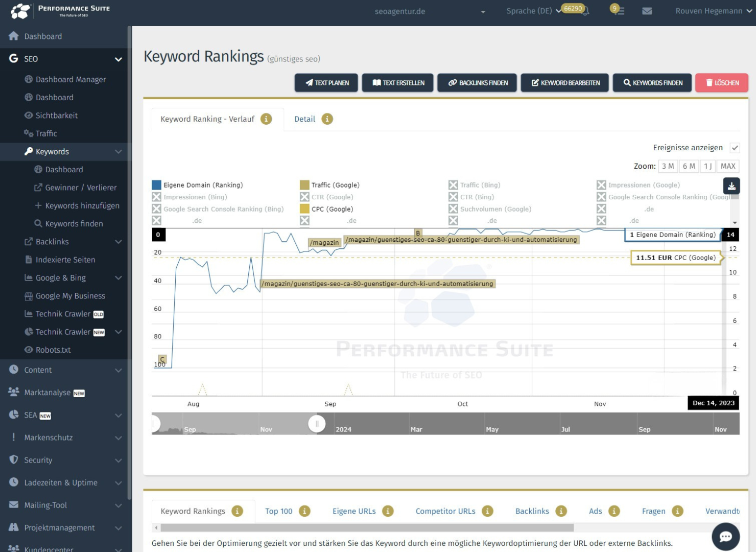Screen dimensions: 756x552
Task: Click the chart download icon
Action: (x=731, y=186)
